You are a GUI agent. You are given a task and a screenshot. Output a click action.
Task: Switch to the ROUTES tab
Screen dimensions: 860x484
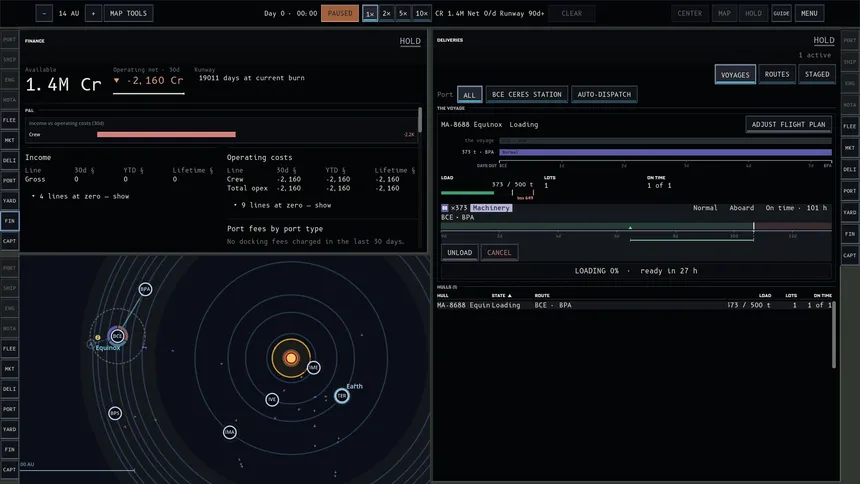tap(777, 74)
